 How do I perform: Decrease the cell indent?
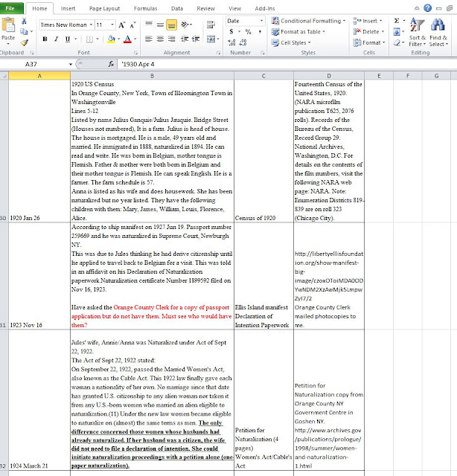point(185,39)
